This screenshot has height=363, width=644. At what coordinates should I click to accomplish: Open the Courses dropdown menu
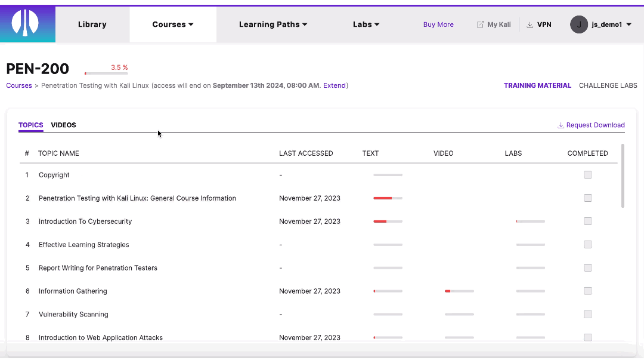click(172, 24)
